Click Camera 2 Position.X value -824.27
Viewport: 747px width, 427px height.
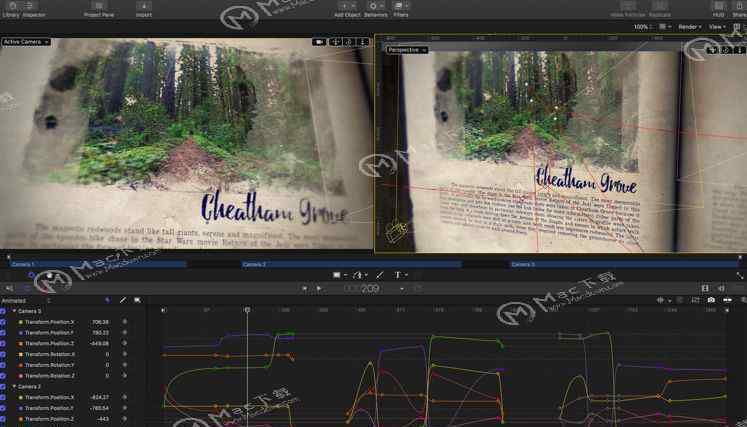(x=100, y=397)
